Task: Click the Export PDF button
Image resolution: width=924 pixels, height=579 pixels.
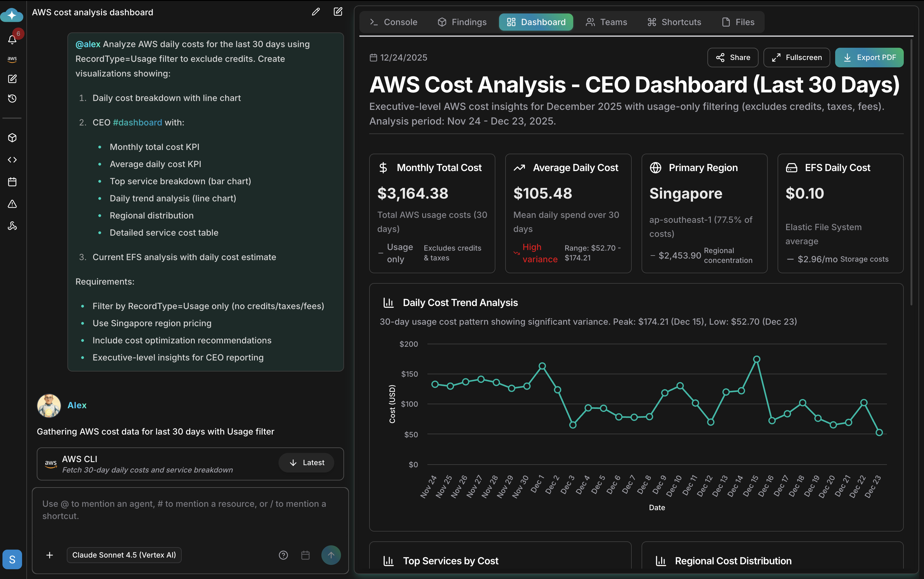Action: (x=869, y=58)
